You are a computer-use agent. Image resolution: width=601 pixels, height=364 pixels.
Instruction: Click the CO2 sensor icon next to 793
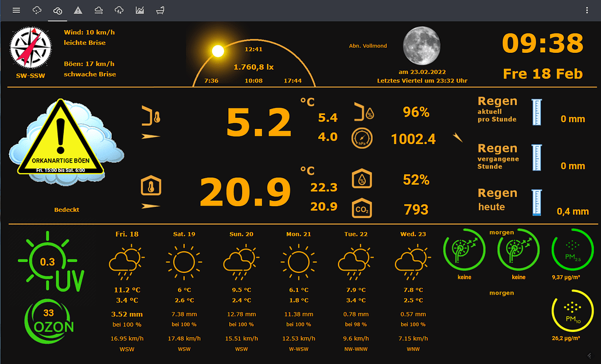click(361, 207)
